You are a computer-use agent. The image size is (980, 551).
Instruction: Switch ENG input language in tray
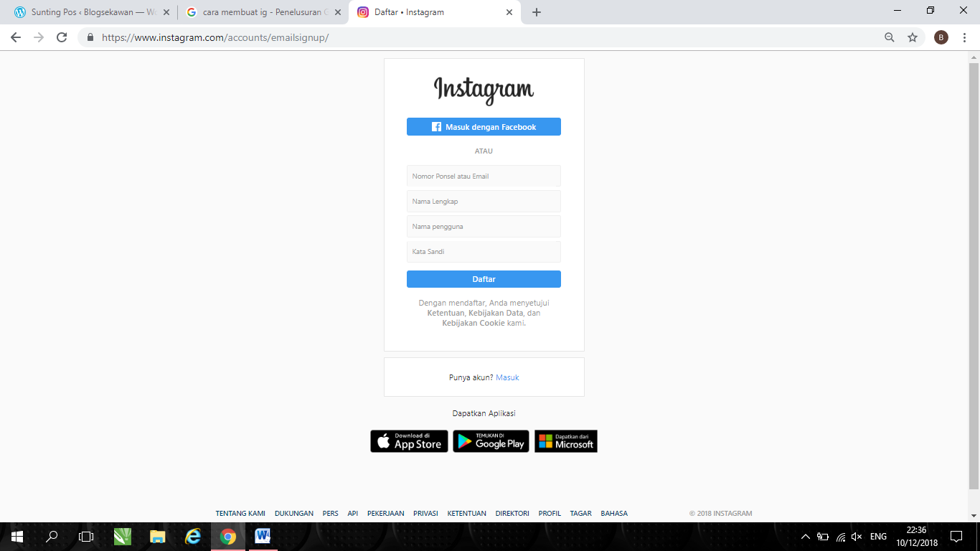[x=878, y=537]
